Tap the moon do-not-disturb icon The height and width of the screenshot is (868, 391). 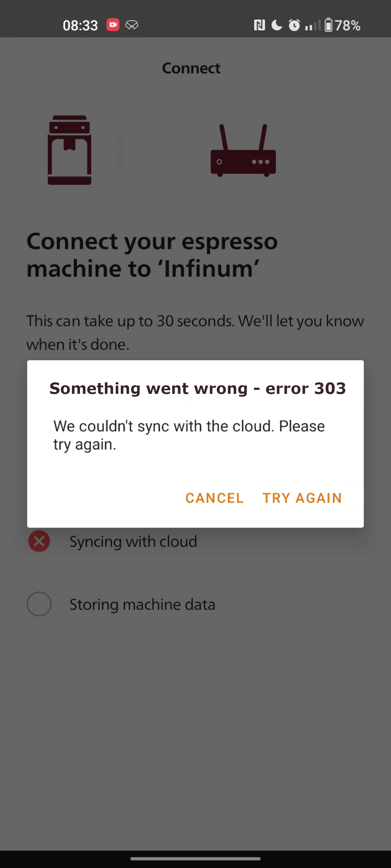tap(277, 25)
